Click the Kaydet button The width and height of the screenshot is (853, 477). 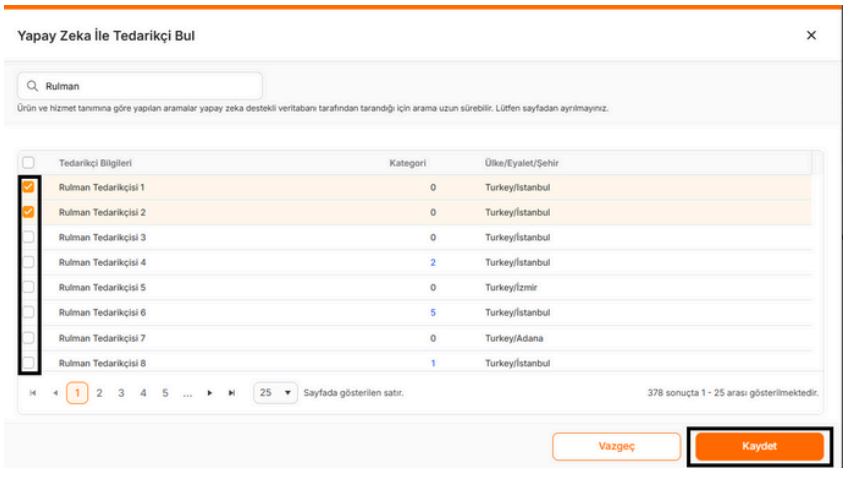[759, 446]
